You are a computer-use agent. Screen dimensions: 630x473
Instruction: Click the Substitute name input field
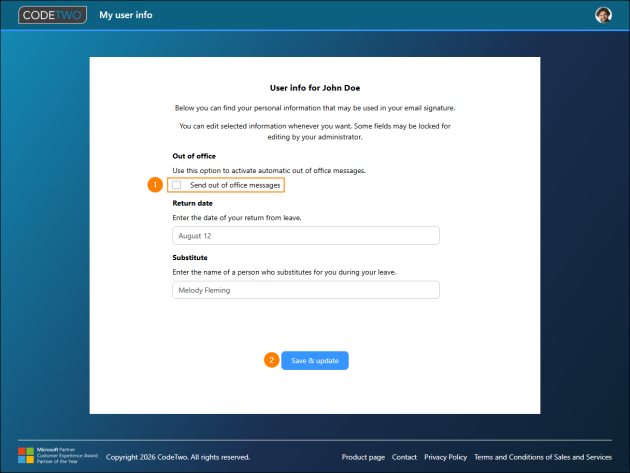tap(306, 290)
